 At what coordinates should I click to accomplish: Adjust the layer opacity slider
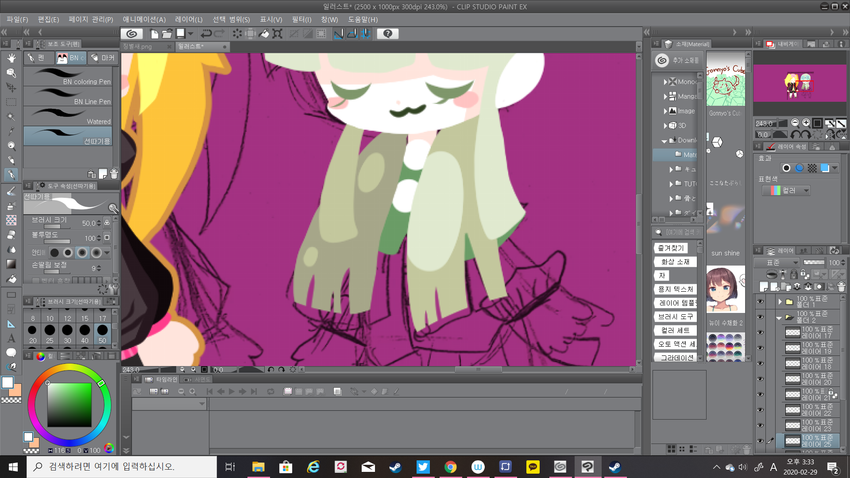point(813,262)
